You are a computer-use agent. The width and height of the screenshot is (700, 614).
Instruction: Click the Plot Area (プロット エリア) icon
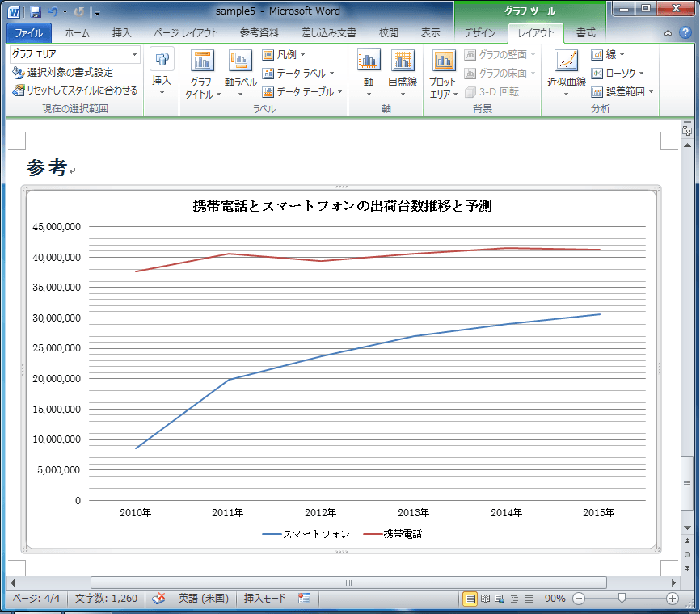[444, 61]
